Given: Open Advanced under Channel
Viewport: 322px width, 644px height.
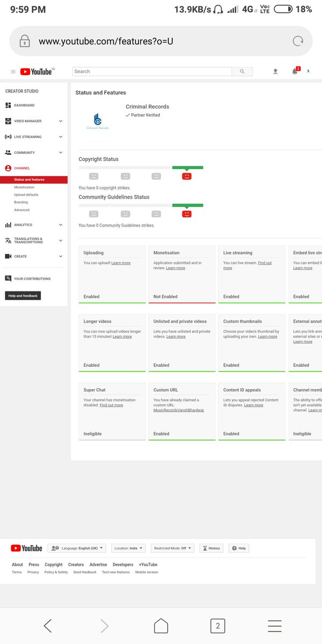Looking at the screenshot, I should (22, 210).
